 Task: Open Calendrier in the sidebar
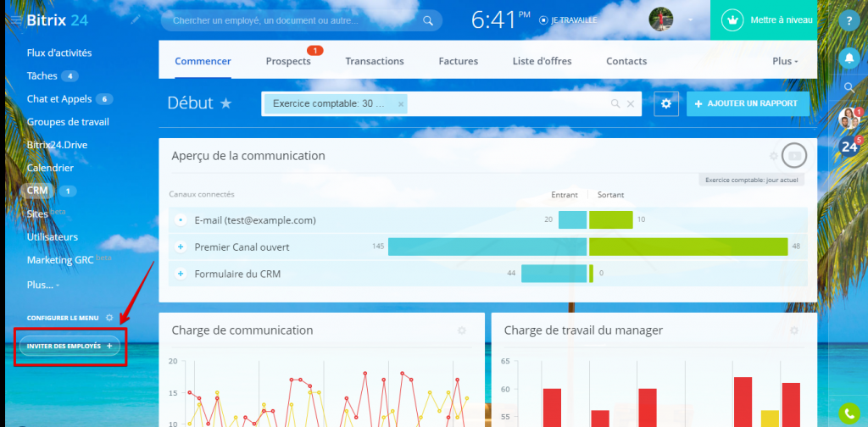click(x=50, y=168)
